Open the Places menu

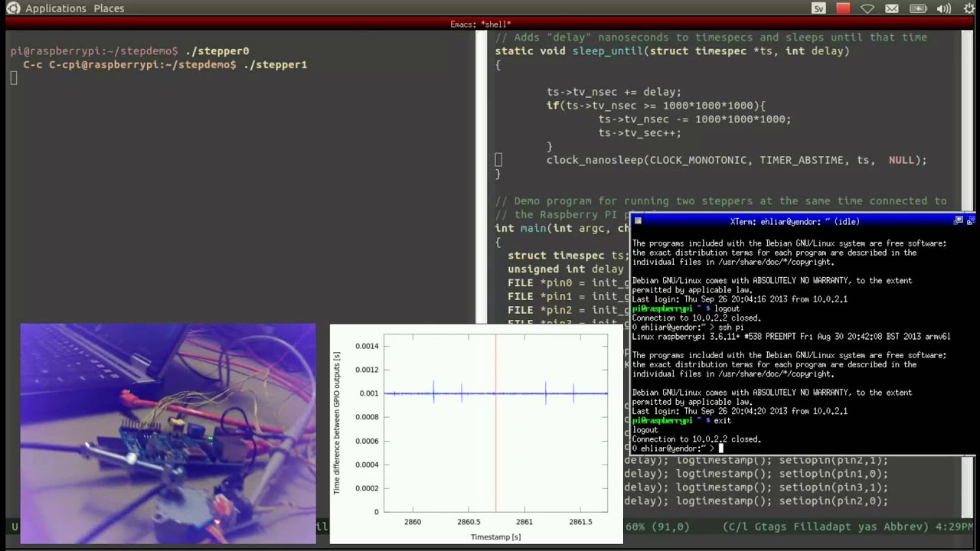click(109, 8)
